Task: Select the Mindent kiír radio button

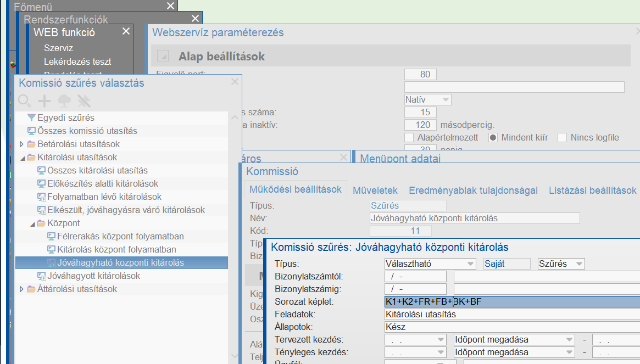Action: (x=493, y=137)
